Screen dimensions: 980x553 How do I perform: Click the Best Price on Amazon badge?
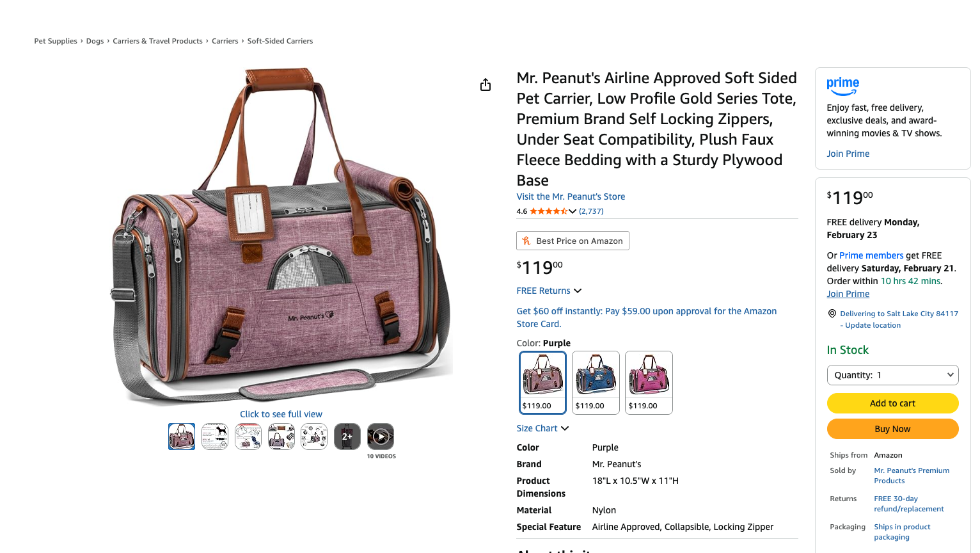573,241
